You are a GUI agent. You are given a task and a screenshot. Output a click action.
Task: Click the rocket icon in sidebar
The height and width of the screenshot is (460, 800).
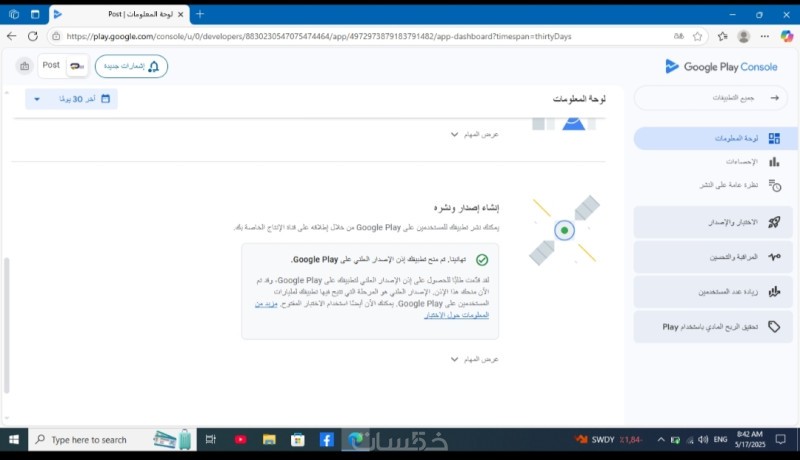tap(774, 222)
